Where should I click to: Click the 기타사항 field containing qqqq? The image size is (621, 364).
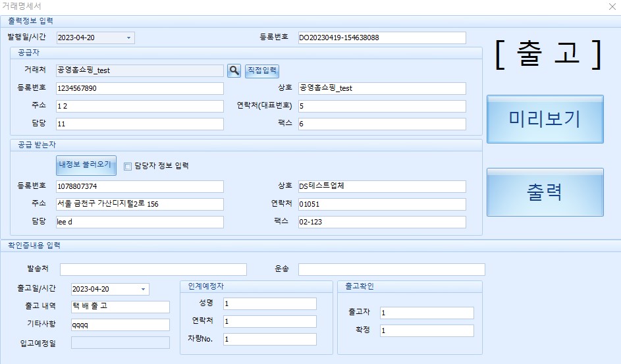(x=121, y=325)
